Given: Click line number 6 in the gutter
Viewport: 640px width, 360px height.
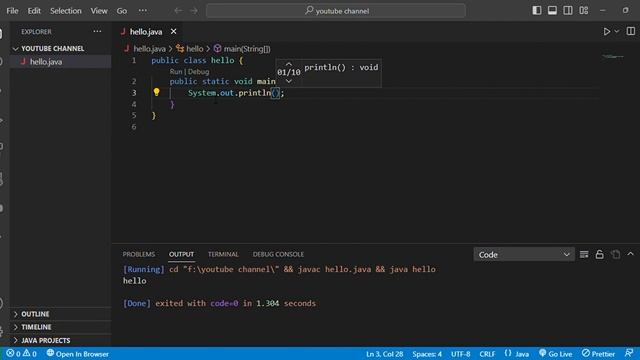Looking at the screenshot, I should pos(133,127).
